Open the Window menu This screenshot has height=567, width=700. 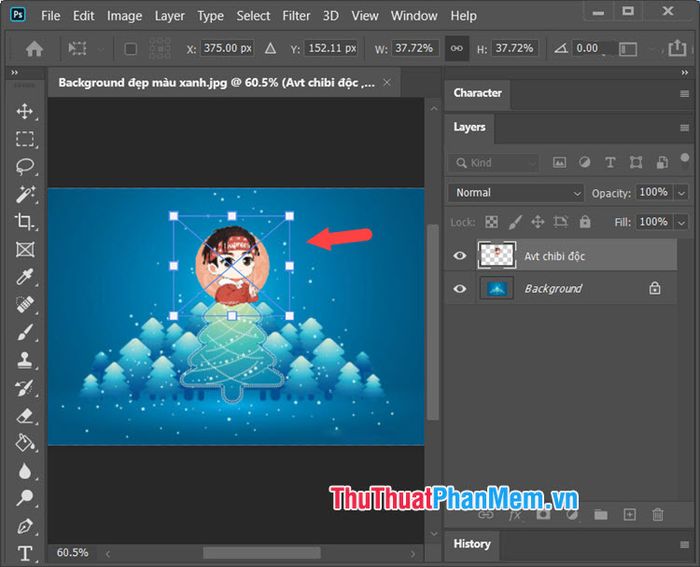(x=414, y=16)
